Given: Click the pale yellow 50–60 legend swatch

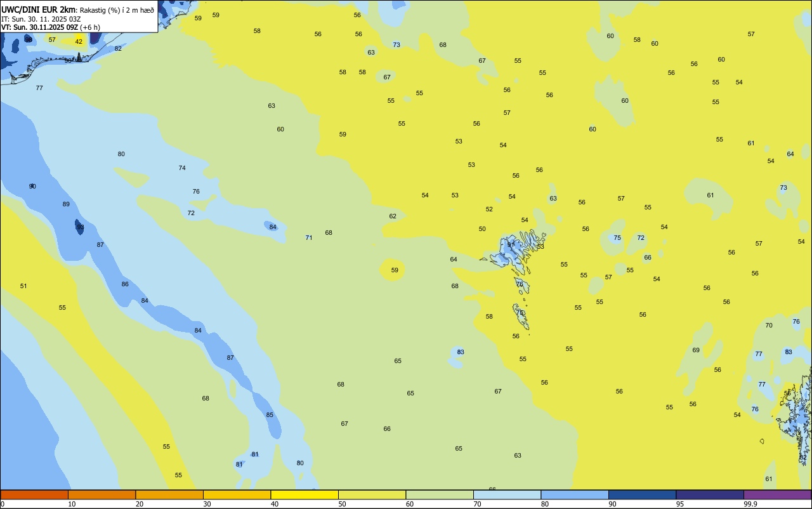Looking at the screenshot, I should [x=372, y=494].
